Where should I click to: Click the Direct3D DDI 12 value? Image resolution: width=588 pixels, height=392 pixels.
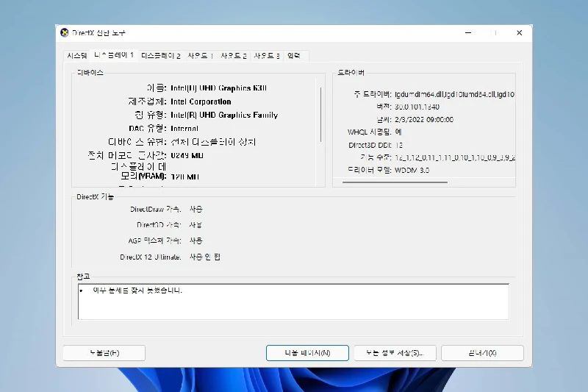398,145
